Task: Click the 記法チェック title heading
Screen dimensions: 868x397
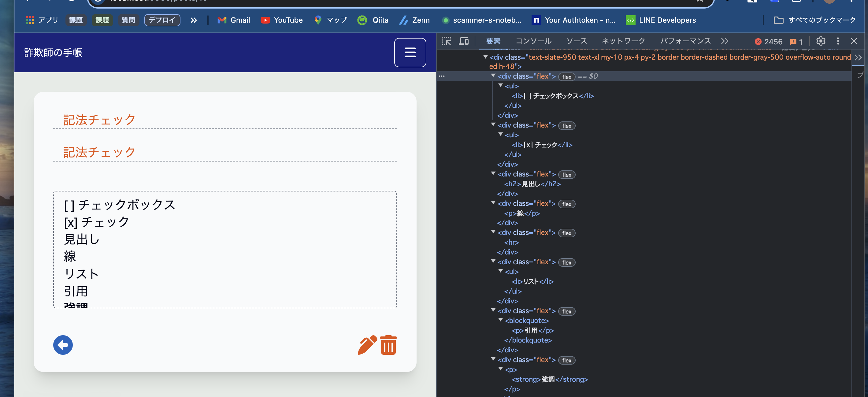Action: pyautogui.click(x=98, y=119)
